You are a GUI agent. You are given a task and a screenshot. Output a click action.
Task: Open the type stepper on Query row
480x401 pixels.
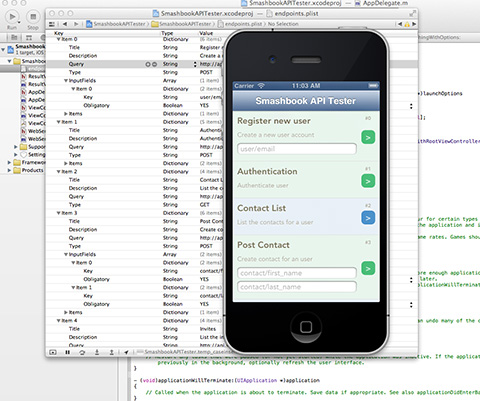point(195,64)
